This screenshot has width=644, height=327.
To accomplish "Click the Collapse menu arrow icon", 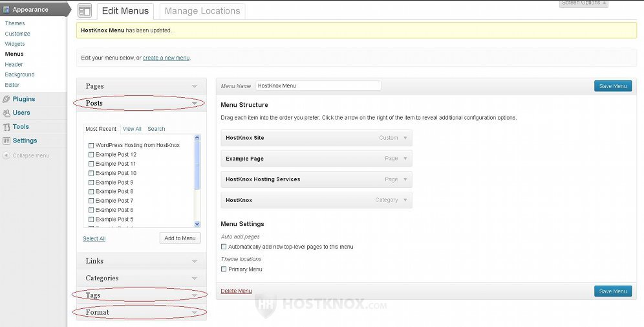I will click(6, 155).
